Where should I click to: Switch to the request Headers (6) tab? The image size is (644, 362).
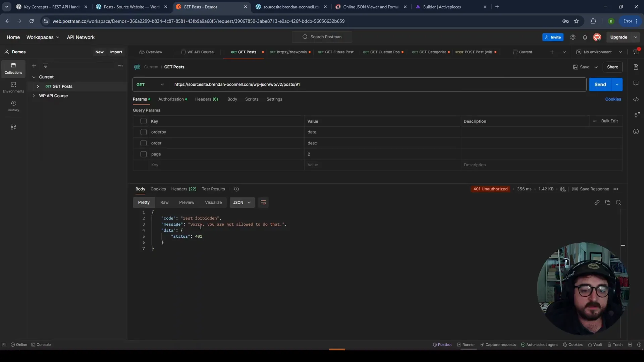click(x=207, y=99)
